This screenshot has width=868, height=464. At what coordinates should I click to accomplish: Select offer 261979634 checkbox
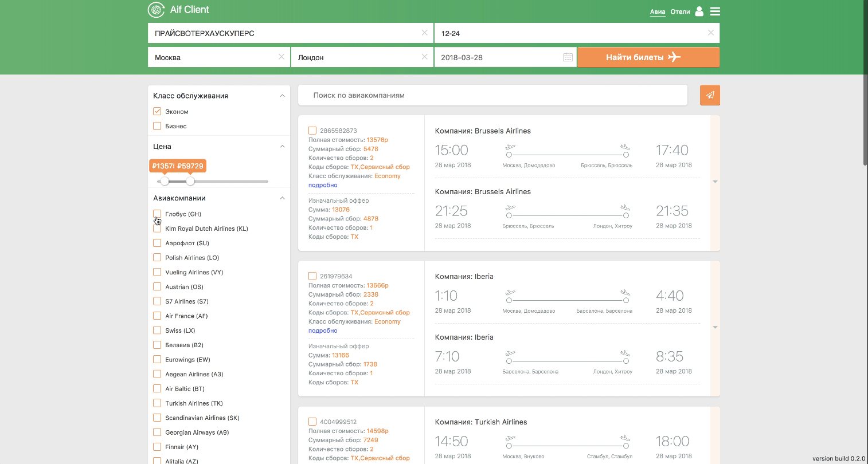(x=312, y=276)
